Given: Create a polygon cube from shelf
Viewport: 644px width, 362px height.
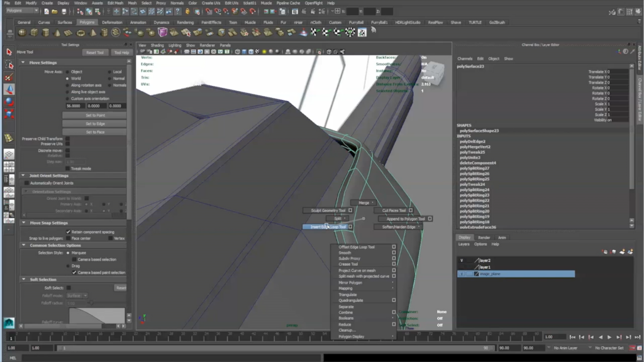Looking at the screenshot, I should click(34, 33).
